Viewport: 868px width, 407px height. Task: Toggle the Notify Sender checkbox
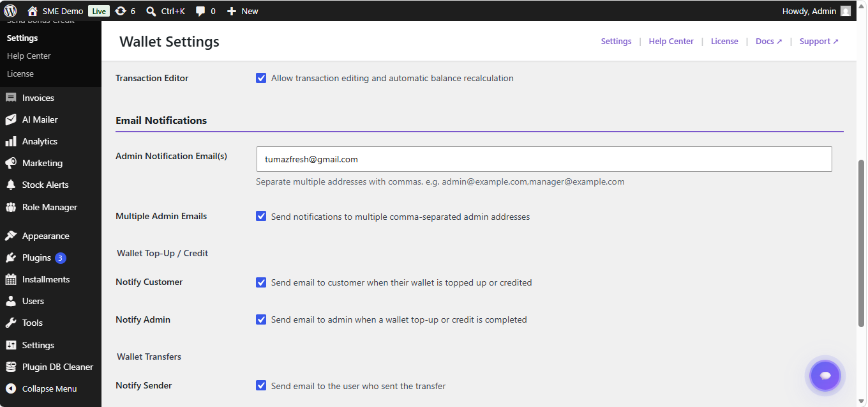tap(261, 385)
